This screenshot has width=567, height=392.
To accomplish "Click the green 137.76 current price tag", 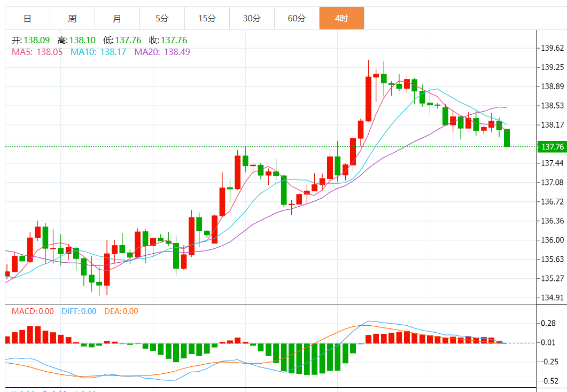I will [x=552, y=147].
